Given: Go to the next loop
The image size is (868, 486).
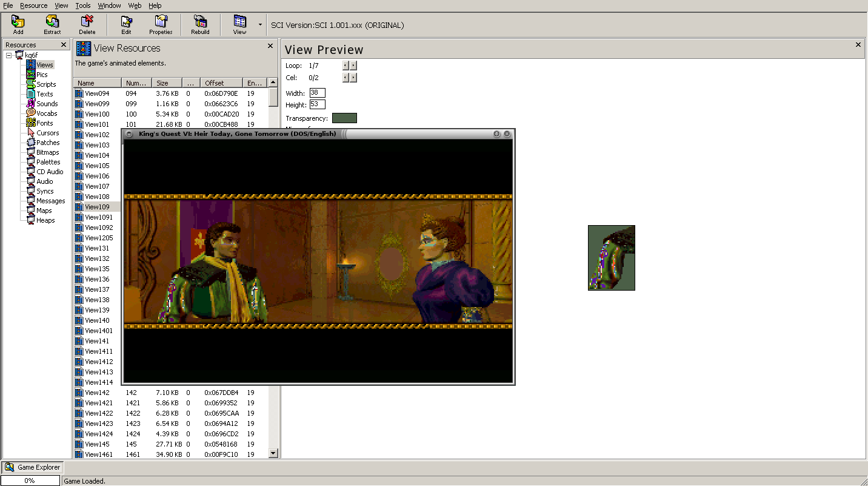Looking at the screenshot, I should [353, 66].
